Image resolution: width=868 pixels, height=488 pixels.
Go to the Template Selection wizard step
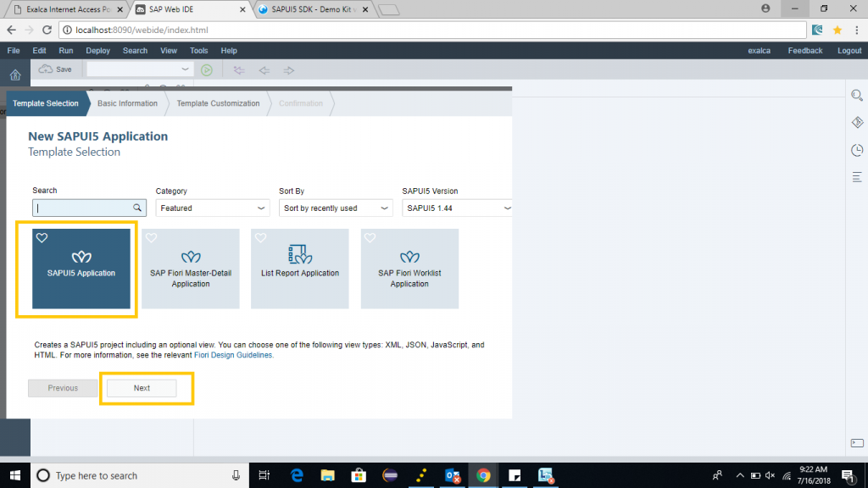[46, 103]
